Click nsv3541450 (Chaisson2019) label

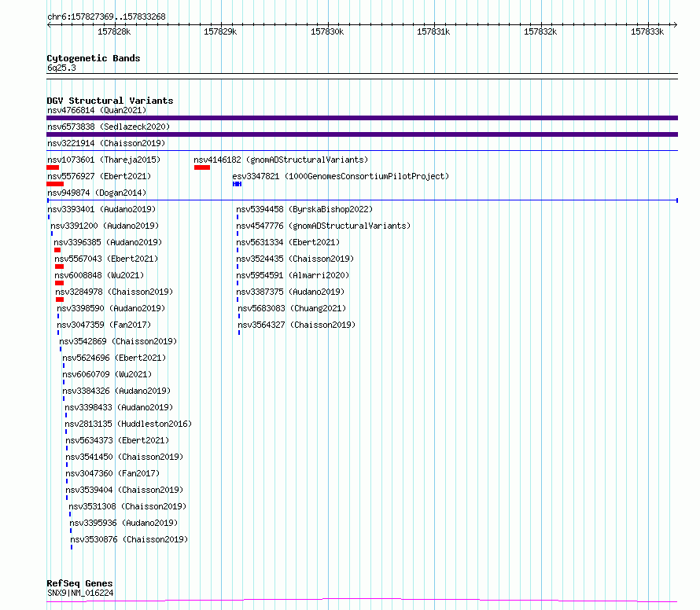click(x=124, y=457)
